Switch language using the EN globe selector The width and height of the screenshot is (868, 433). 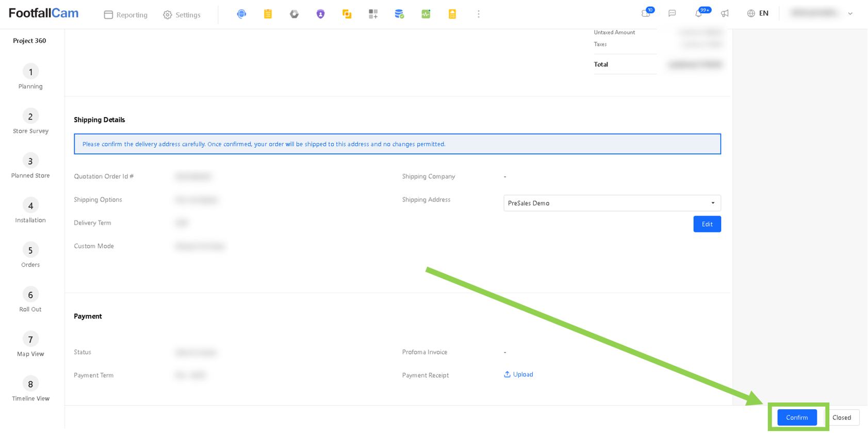[758, 13]
